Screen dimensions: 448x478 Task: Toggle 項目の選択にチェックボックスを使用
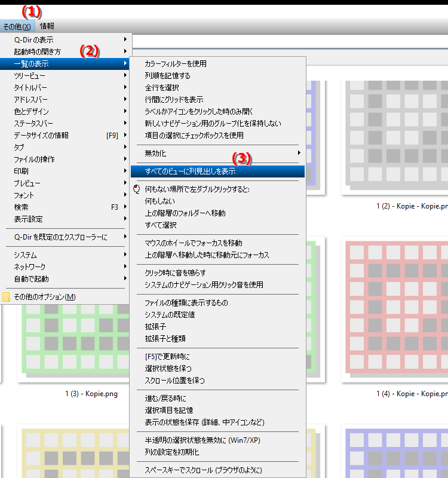tap(217, 135)
